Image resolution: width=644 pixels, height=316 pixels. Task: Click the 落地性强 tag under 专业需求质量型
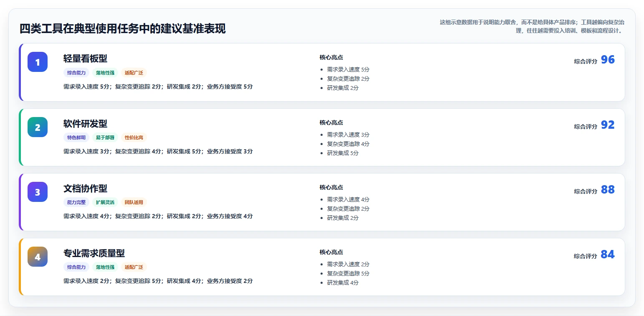coord(105,267)
